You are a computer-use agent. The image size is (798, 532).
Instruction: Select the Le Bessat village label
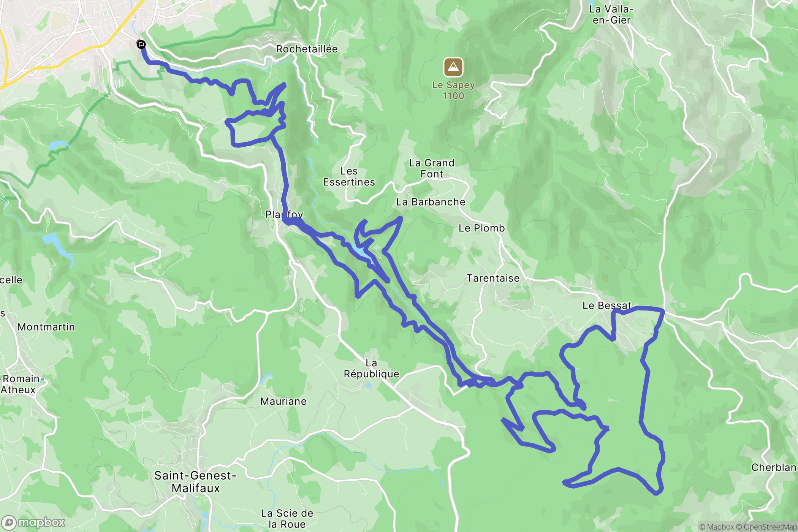tap(606, 306)
